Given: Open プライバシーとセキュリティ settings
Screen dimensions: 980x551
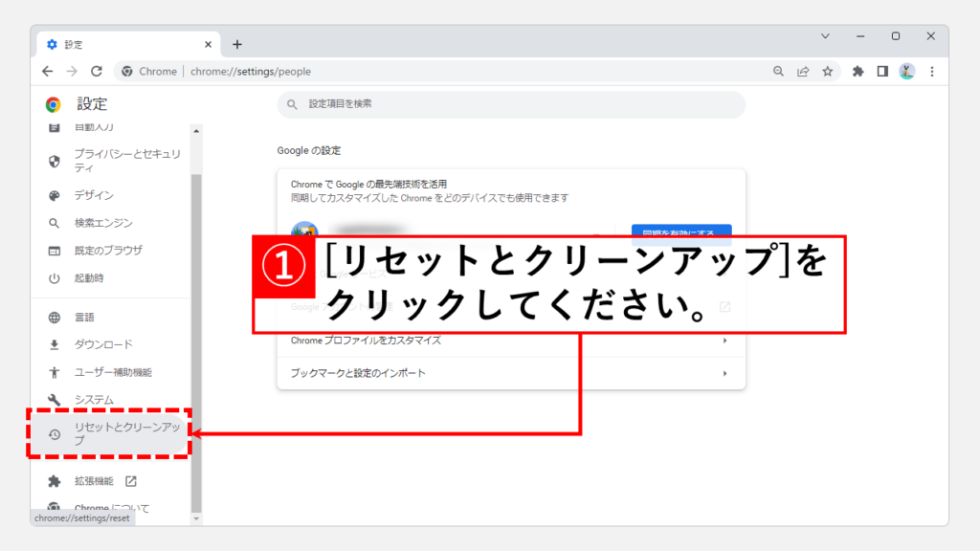Looking at the screenshot, I should click(111, 161).
